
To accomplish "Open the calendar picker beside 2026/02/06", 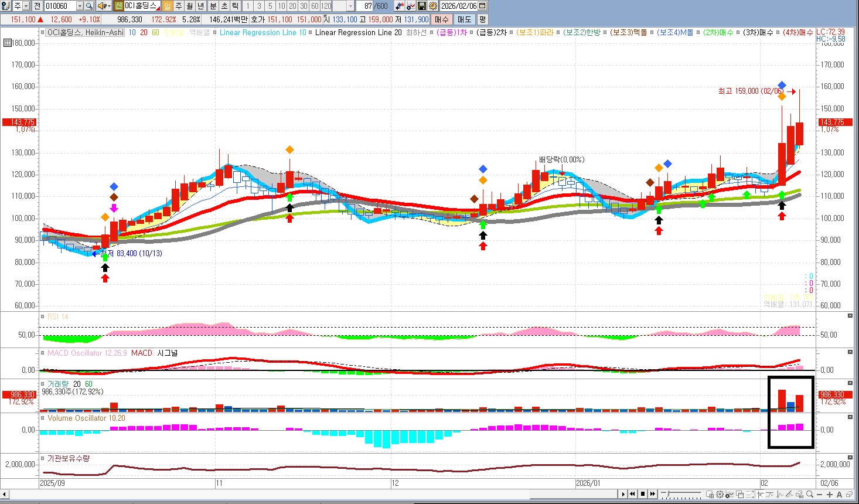I will [482, 6].
